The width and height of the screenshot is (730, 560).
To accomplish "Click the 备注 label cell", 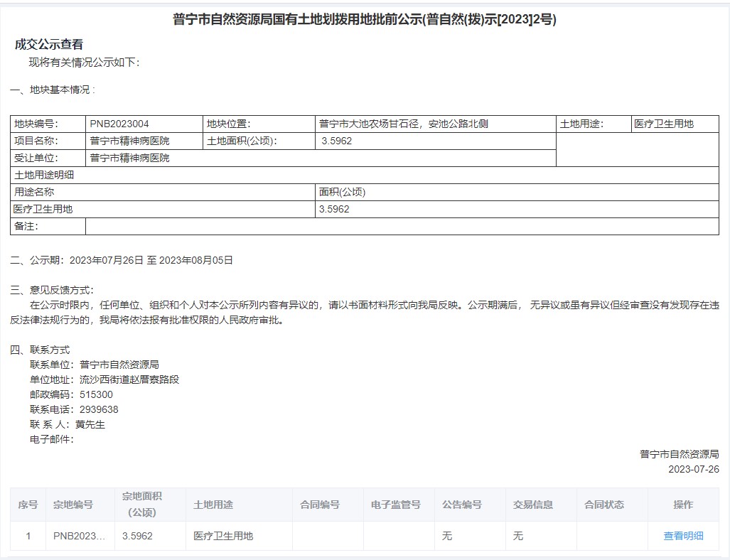I will (x=48, y=226).
